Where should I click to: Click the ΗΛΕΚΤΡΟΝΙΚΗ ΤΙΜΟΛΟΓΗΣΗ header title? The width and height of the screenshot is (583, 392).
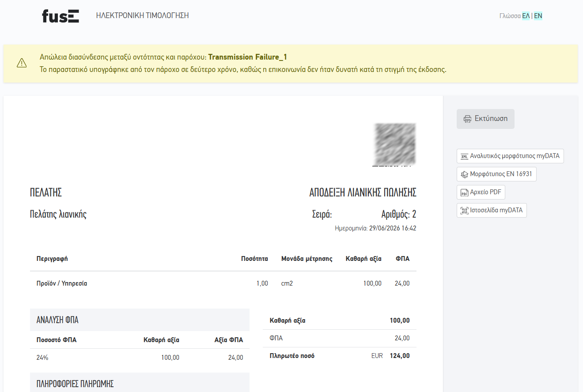click(142, 15)
